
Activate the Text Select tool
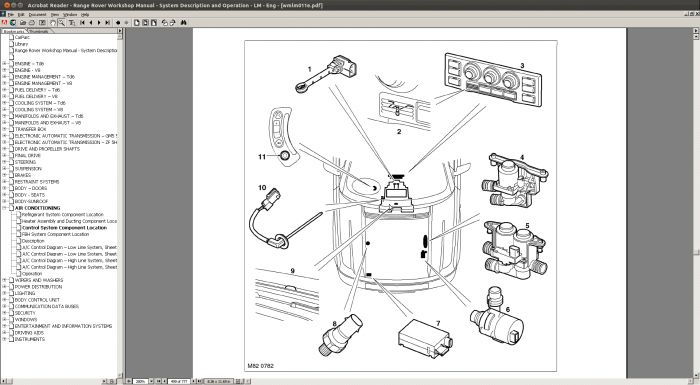click(71, 22)
